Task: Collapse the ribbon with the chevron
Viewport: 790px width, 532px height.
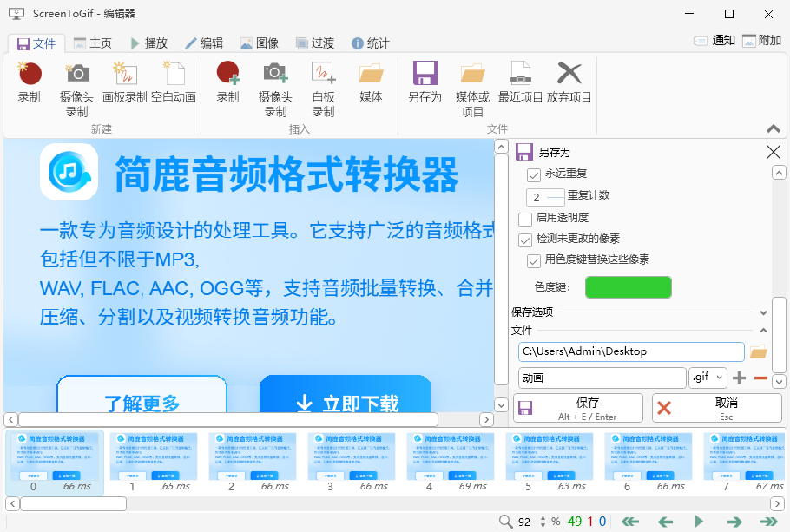Action: point(773,128)
